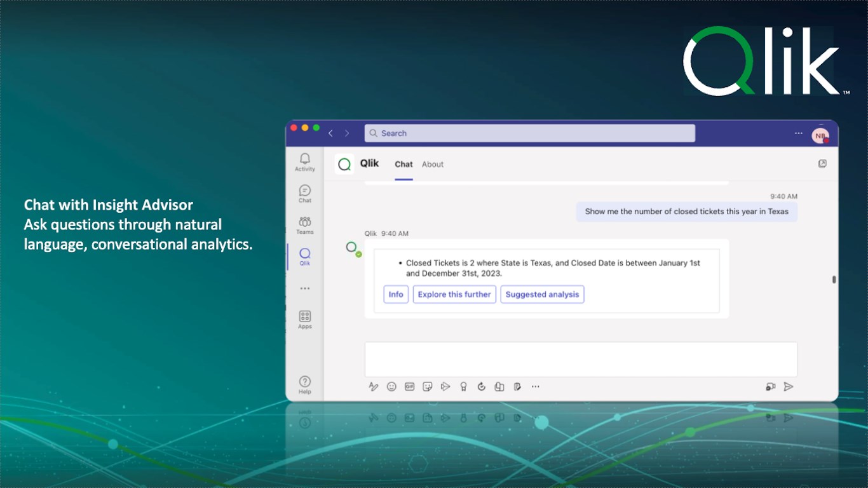
Task: Open the Activity bell in sidebar
Action: click(x=305, y=162)
